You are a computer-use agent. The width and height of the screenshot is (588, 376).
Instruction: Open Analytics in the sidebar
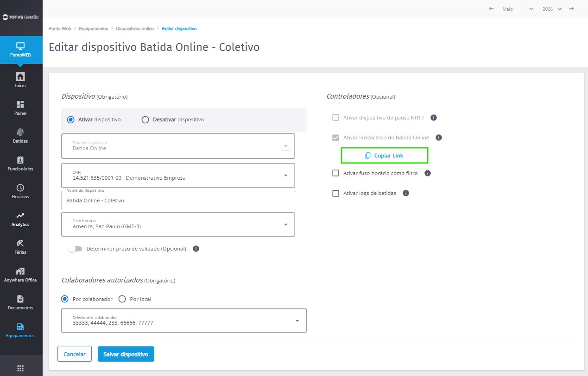[21, 219]
